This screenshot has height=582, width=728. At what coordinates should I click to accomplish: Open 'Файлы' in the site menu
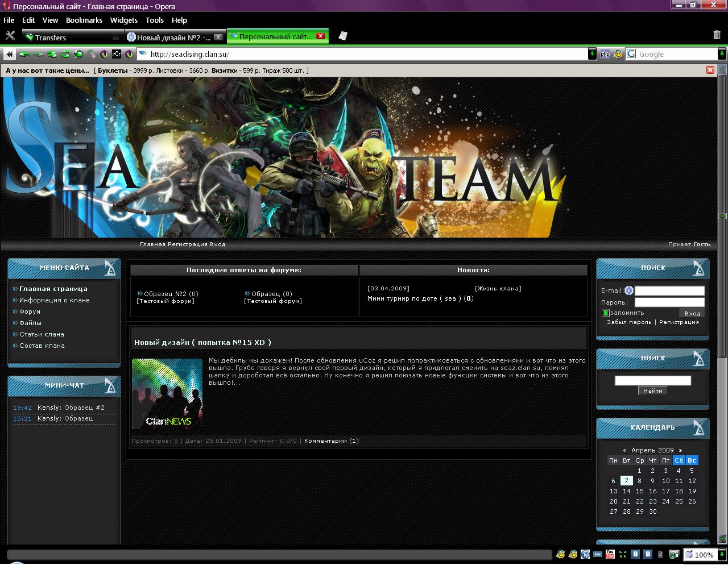coord(30,323)
